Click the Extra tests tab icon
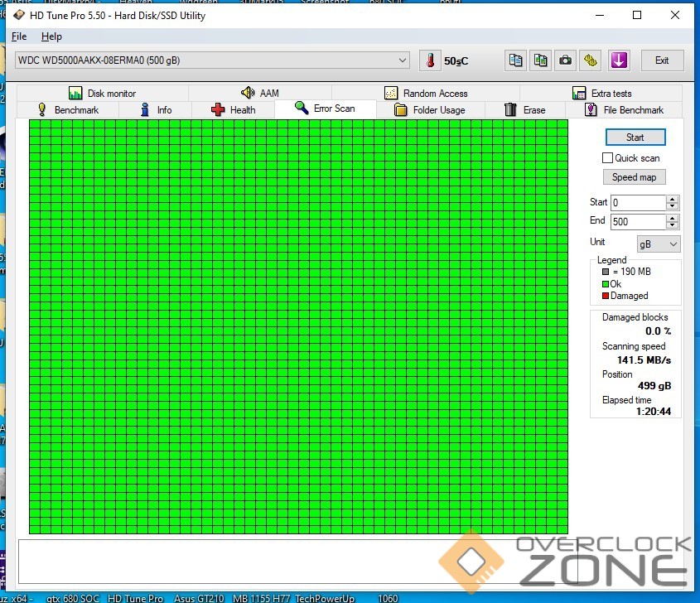 (x=579, y=93)
